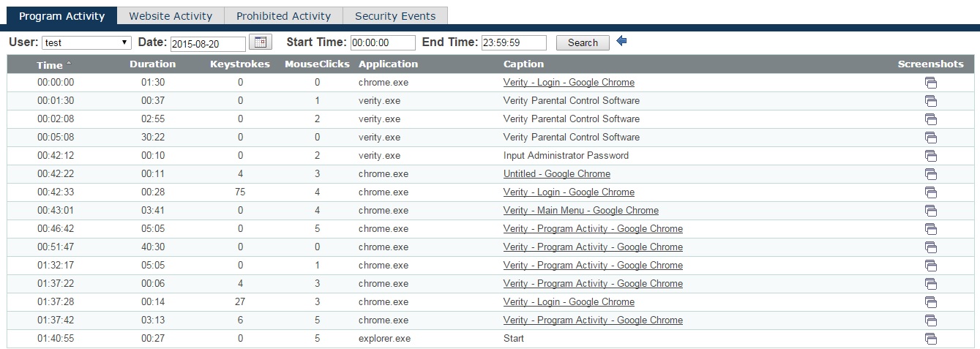
Task: View screenshots for the 00:00:00 entry
Action: (930, 83)
